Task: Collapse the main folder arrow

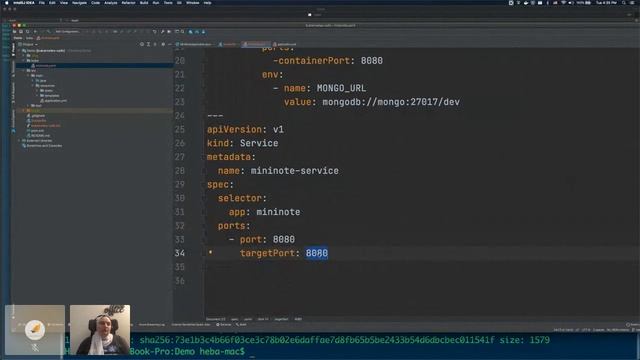Action: tap(28, 76)
